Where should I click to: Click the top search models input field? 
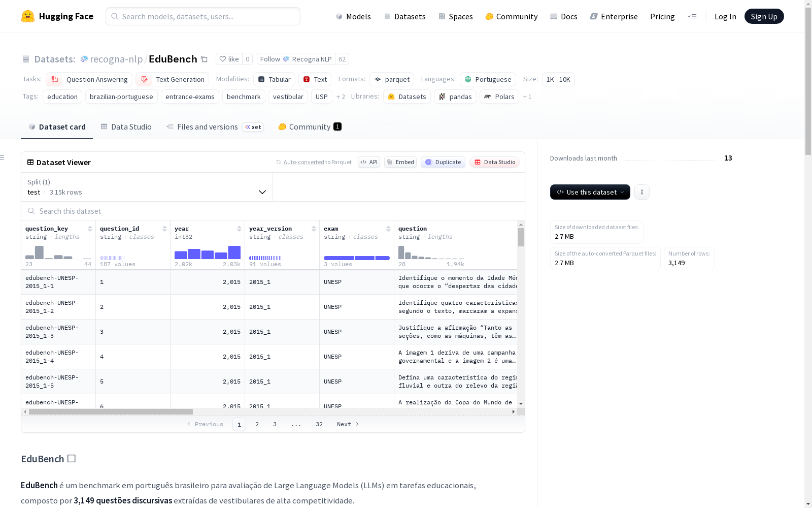tap(203, 16)
